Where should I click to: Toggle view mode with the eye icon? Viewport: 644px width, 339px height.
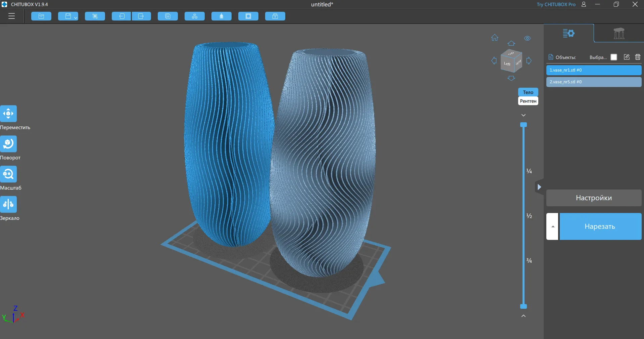coord(527,38)
